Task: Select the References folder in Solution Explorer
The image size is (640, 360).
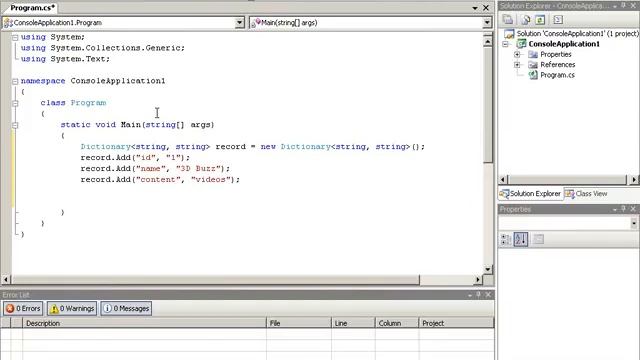Action: tap(551, 64)
